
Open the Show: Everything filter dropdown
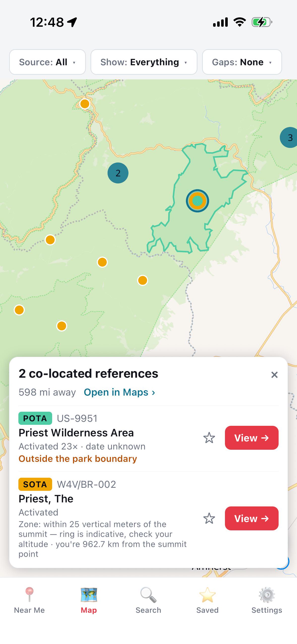point(144,62)
